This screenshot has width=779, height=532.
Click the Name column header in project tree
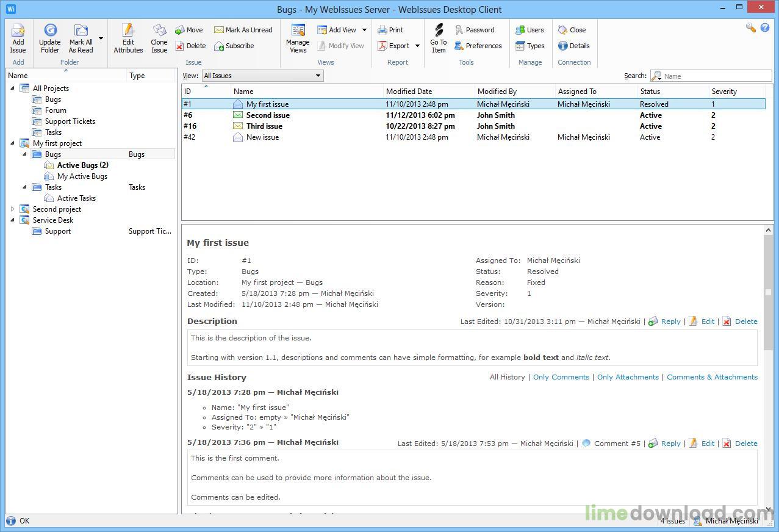point(66,76)
